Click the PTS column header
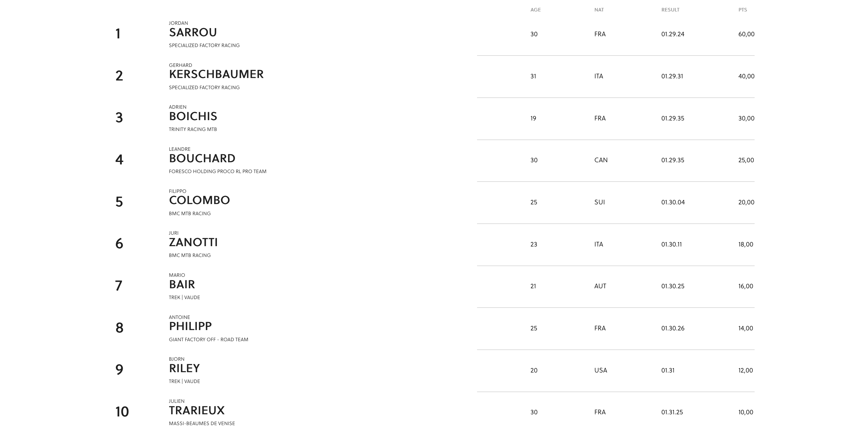The height and width of the screenshot is (431, 868). coord(743,10)
